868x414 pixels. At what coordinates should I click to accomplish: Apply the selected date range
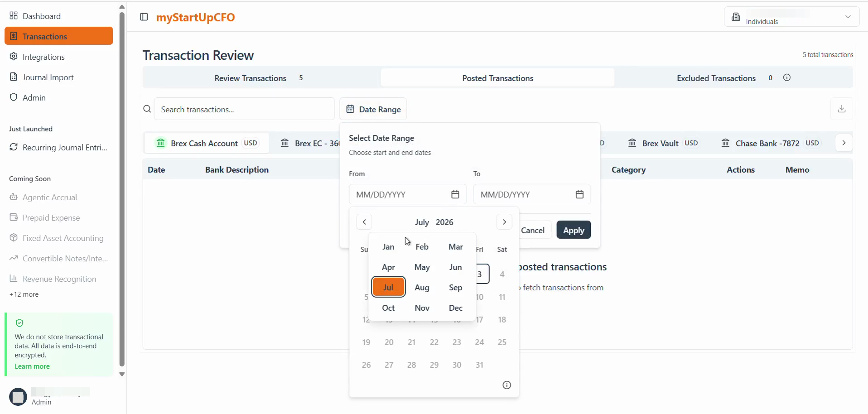(574, 230)
